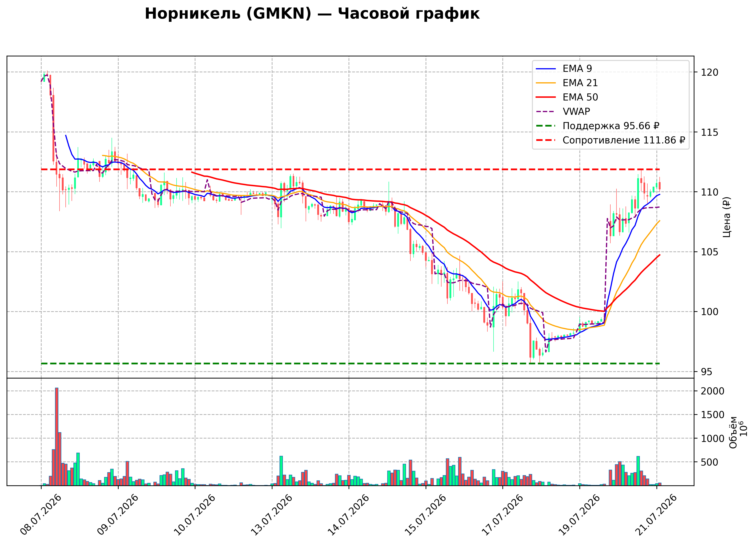Image resolution: width=756 pixels, height=544 pixels.
Task: Select EMA 21 legend entry
Action: click(x=567, y=83)
